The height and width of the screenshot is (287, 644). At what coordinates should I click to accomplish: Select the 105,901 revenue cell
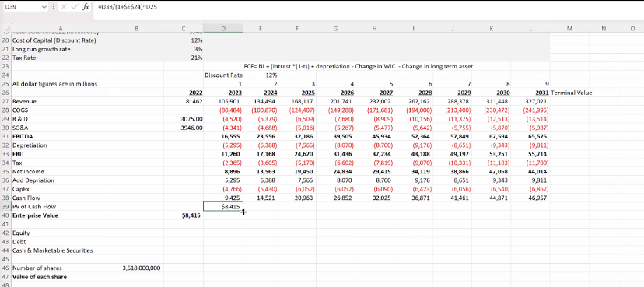click(223, 101)
